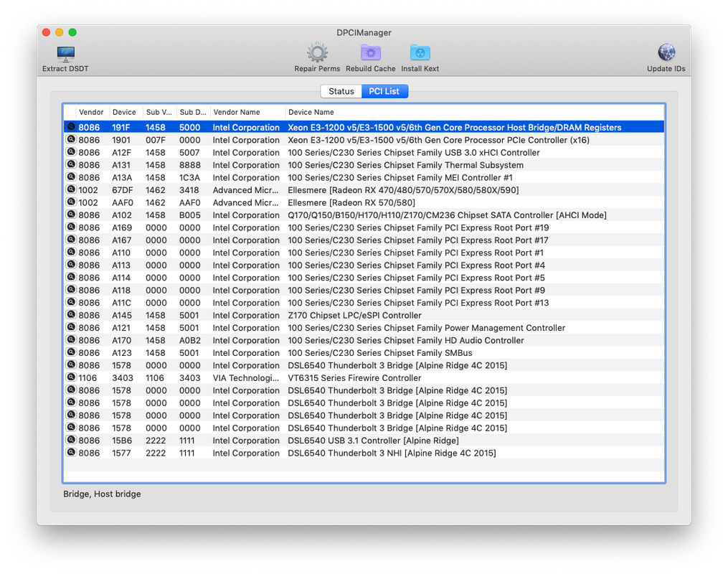This screenshot has height=574, width=728.
Task: Click the Extract DSDT toolbar icon
Action: tap(65, 53)
